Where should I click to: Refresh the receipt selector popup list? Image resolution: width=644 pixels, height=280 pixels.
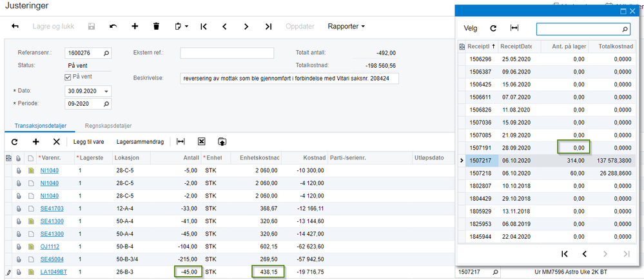[x=493, y=28]
